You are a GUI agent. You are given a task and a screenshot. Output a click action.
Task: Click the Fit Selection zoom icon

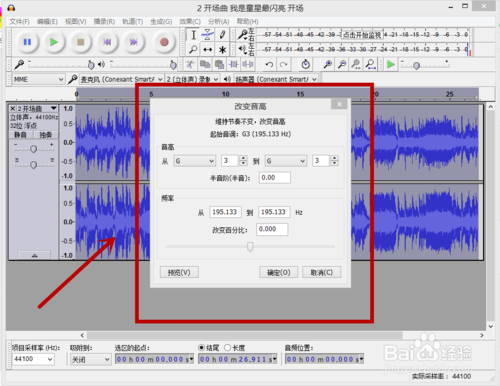[x=356, y=64]
